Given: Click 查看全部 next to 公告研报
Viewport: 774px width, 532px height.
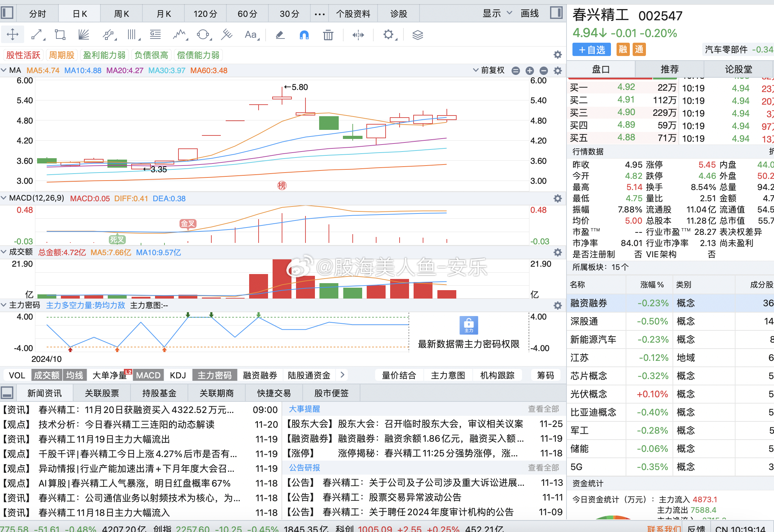Looking at the screenshot, I should pos(543,468).
